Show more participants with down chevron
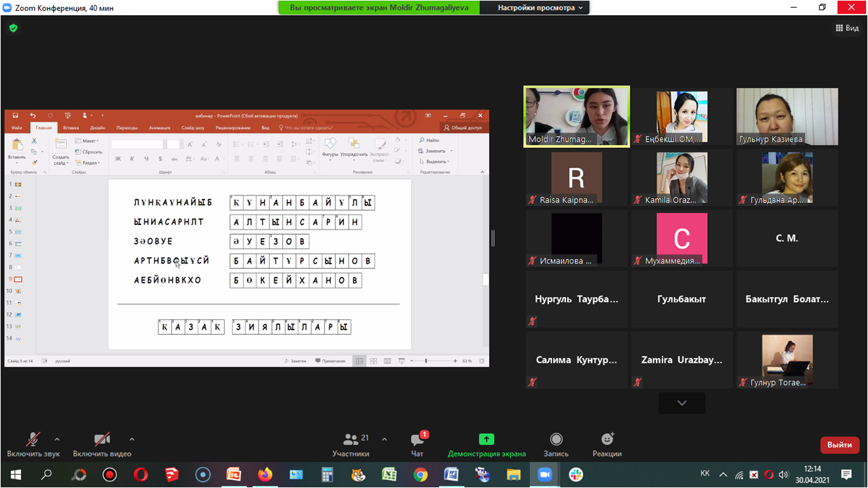 682,403
